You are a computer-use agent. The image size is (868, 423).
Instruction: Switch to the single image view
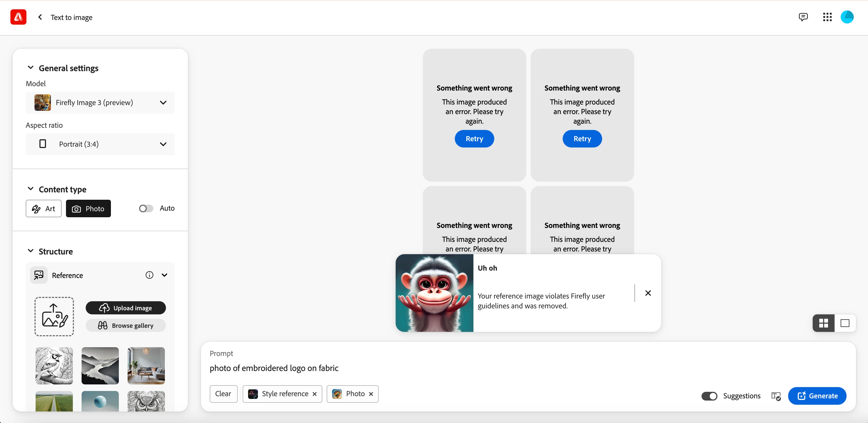845,323
